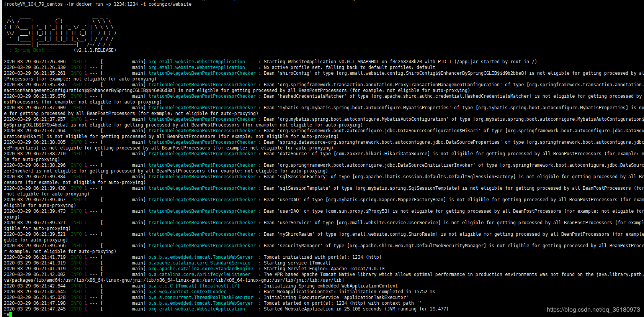Image resolution: width=644 pixels, height=317 pixels.
Task: Click the 'hashedCredentialsMatcher' bean log text
Action: [x=454, y=96]
